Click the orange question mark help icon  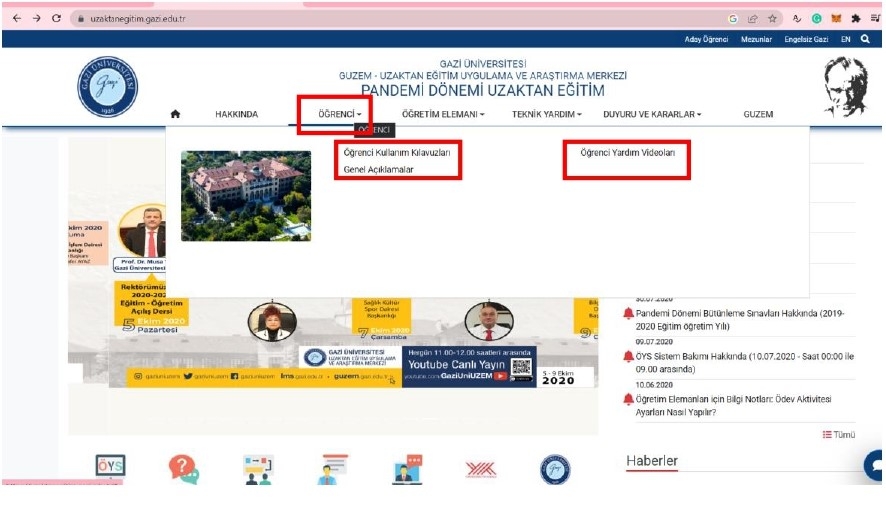(x=183, y=469)
